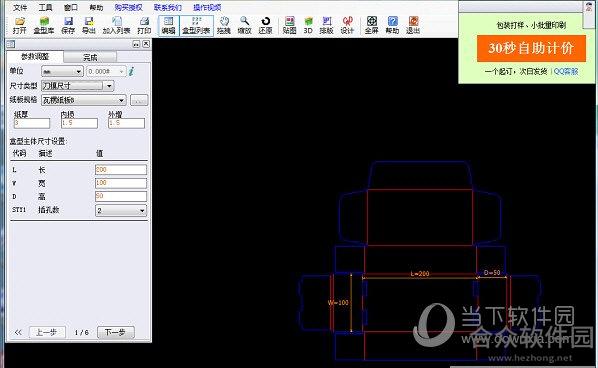Click the 打印 print icon
This screenshot has width=598, height=368.
(144, 25)
